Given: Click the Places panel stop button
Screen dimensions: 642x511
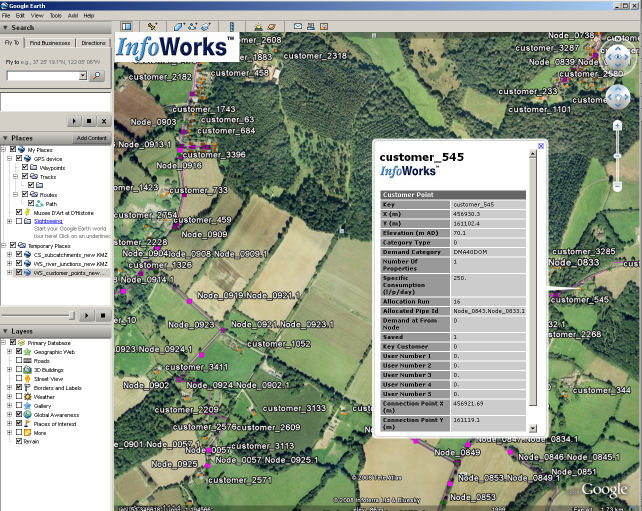Looking at the screenshot, I should click(103, 315).
